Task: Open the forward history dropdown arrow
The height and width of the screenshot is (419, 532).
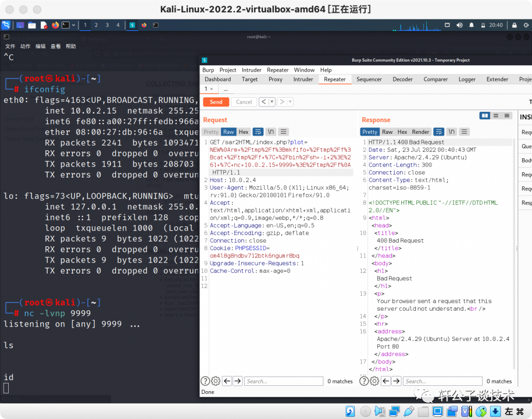Action: tap(290, 101)
